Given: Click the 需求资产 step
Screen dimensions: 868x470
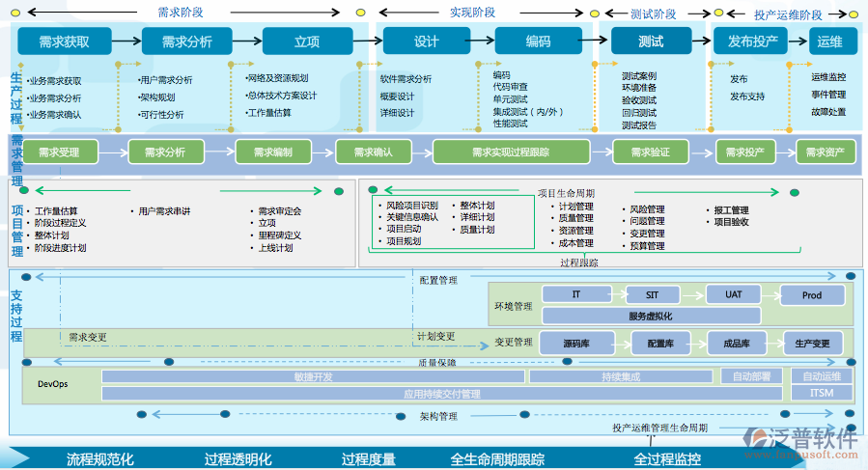Looking at the screenshot, I should pos(825,152).
